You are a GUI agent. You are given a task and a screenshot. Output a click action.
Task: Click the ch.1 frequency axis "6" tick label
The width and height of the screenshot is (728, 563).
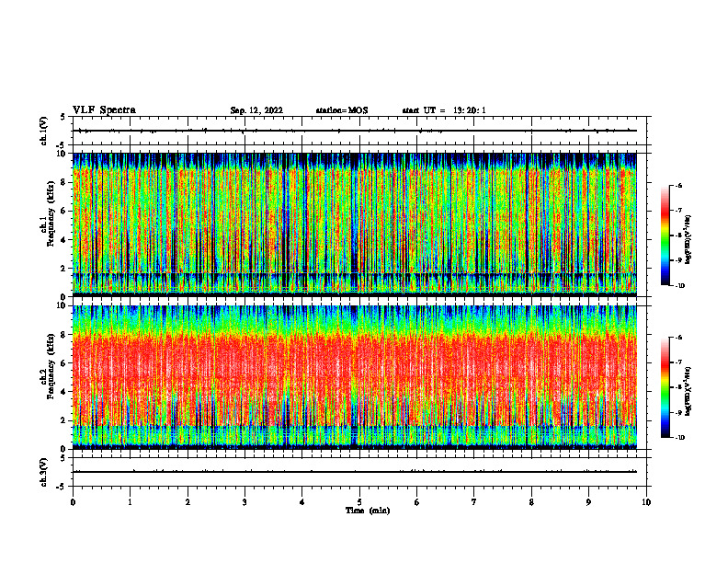[x=64, y=211]
